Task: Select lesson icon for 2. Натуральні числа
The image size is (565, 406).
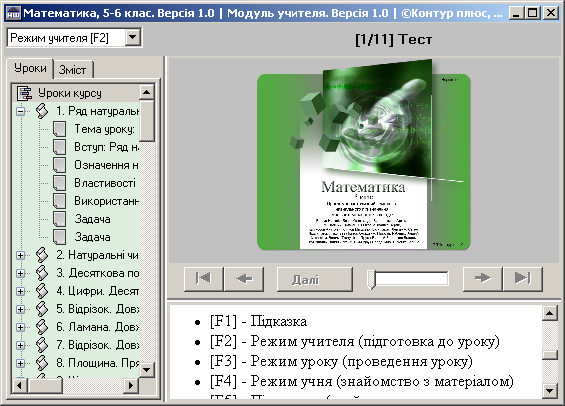Action: click(42, 255)
